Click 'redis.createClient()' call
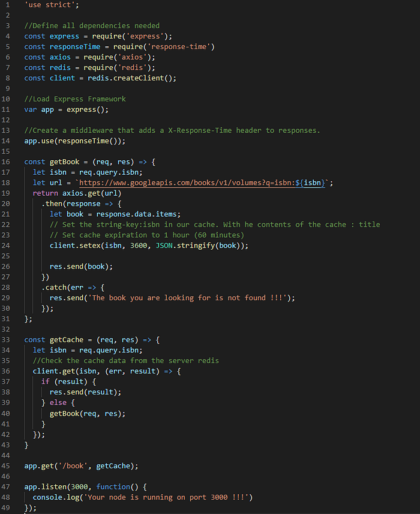 [x=130, y=78]
